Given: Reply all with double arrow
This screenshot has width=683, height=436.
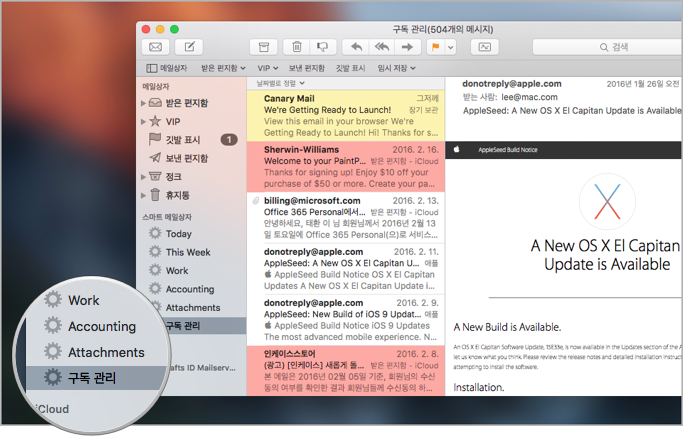Looking at the screenshot, I should 382,47.
